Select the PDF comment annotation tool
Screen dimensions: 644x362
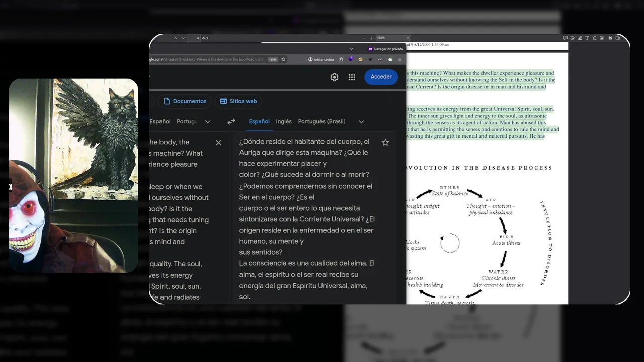[566, 38]
